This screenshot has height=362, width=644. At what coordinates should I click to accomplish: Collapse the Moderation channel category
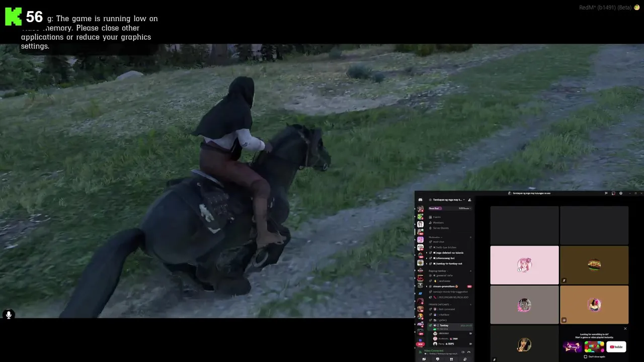coord(435,237)
